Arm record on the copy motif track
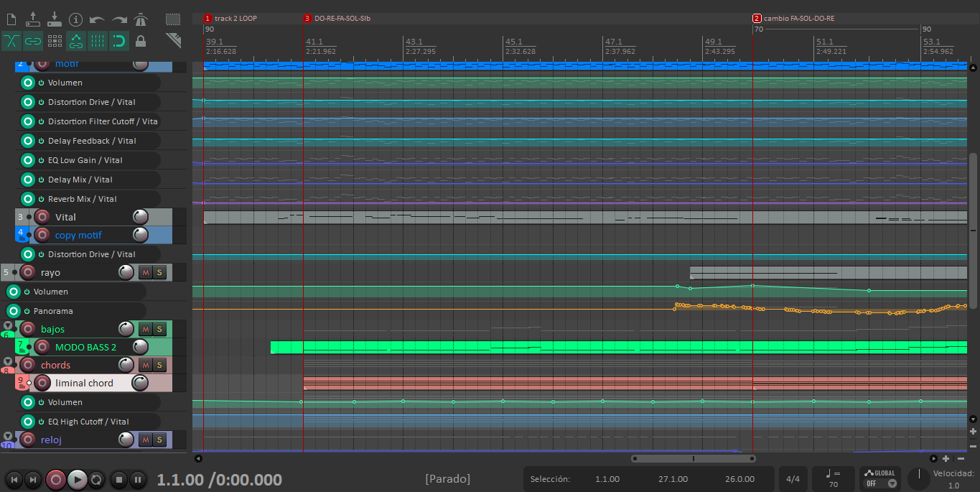980x492 pixels. coord(42,235)
